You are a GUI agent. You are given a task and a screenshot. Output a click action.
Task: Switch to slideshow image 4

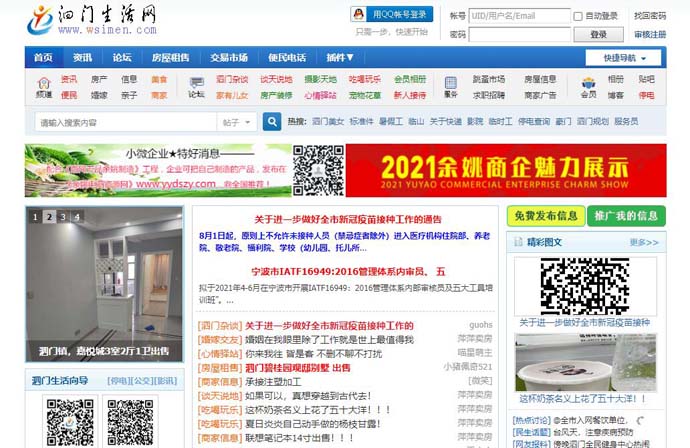point(77,216)
